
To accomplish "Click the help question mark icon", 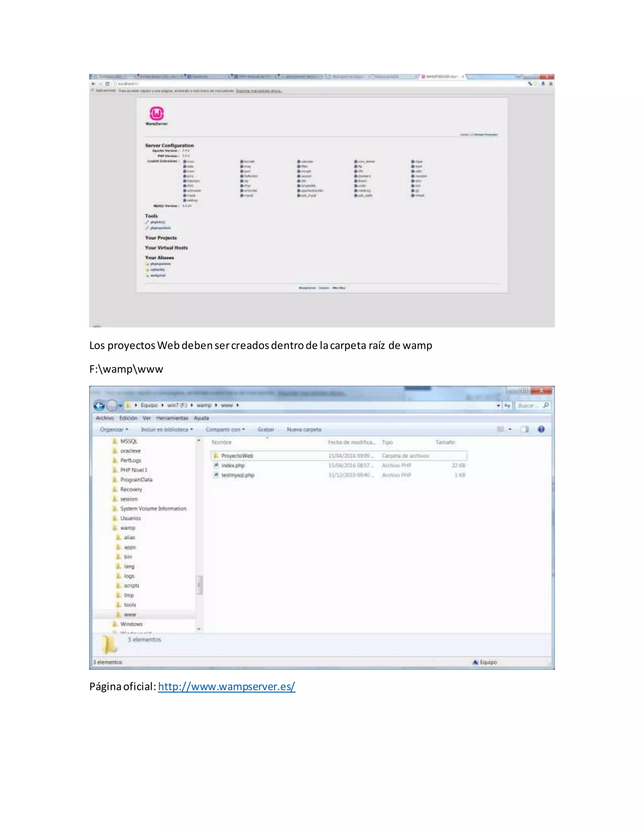I will pos(541,429).
